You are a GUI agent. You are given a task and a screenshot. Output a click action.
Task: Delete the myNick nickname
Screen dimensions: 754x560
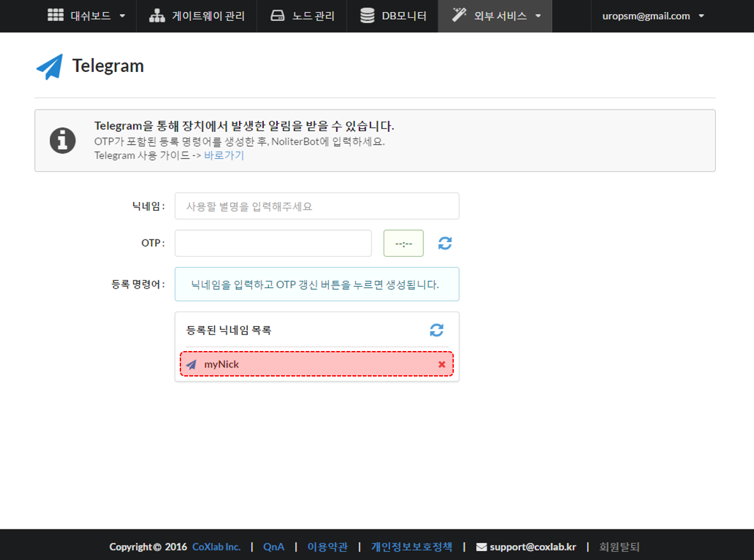click(442, 364)
